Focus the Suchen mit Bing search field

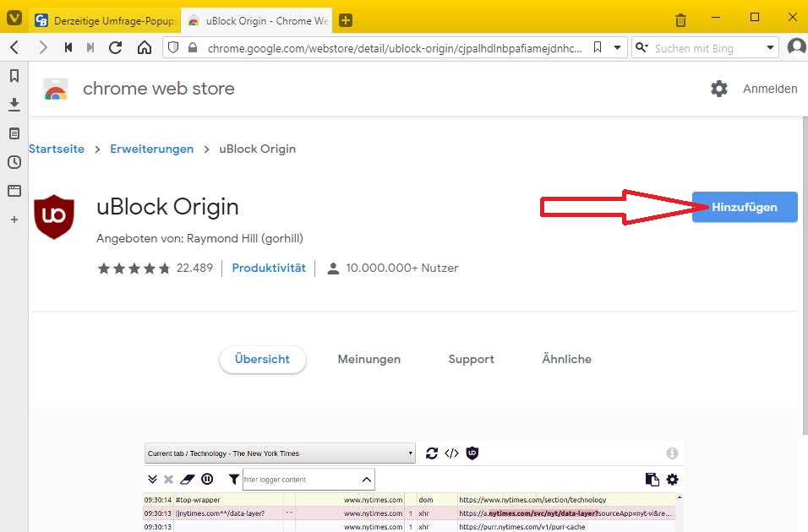click(707, 48)
